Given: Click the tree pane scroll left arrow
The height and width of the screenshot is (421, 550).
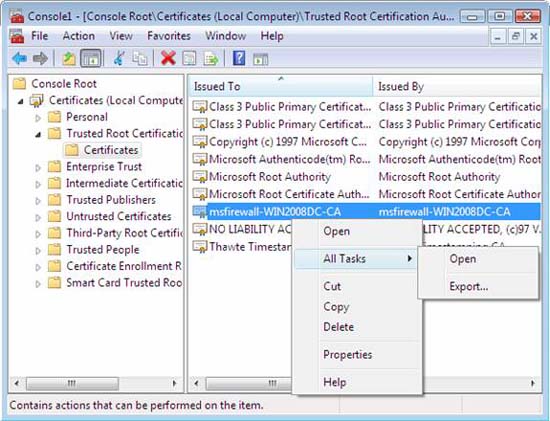Looking at the screenshot, I should click(x=17, y=383).
